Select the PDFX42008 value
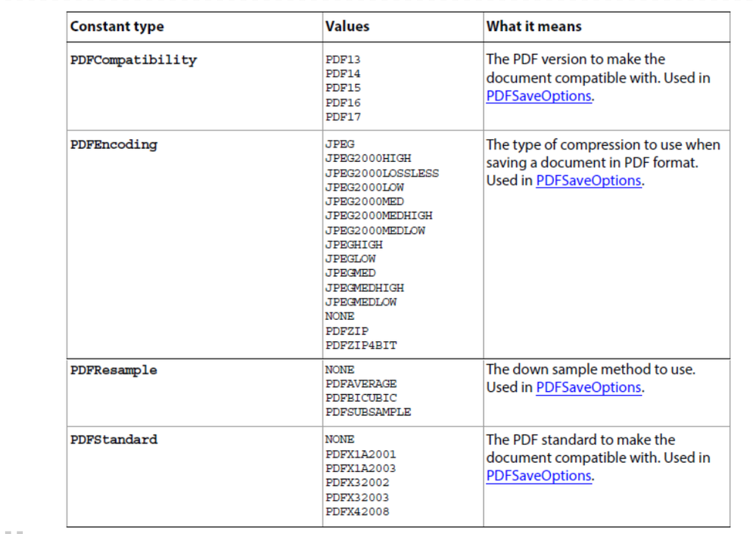 (357, 512)
